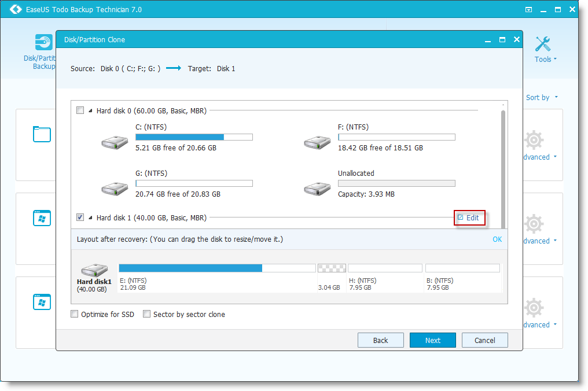Maximize the Disk/Partition Clone dialog
Screen dimensions: 588x391
(502, 40)
